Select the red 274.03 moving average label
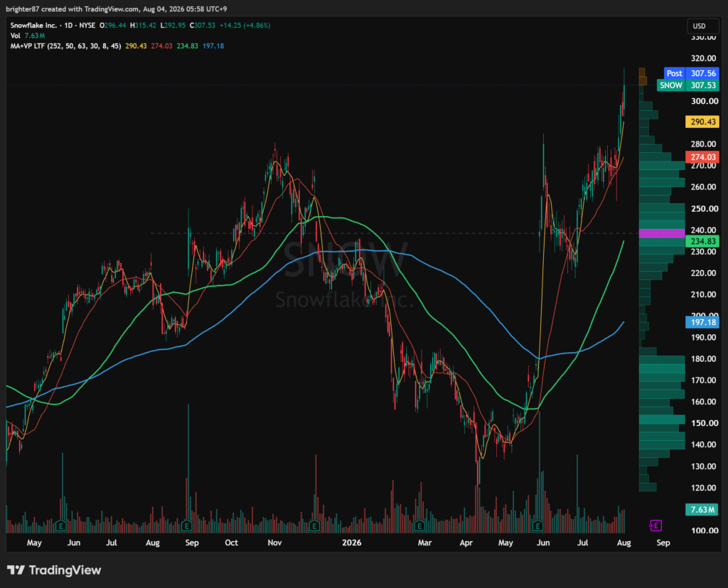This screenshot has height=588, width=728. point(702,157)
